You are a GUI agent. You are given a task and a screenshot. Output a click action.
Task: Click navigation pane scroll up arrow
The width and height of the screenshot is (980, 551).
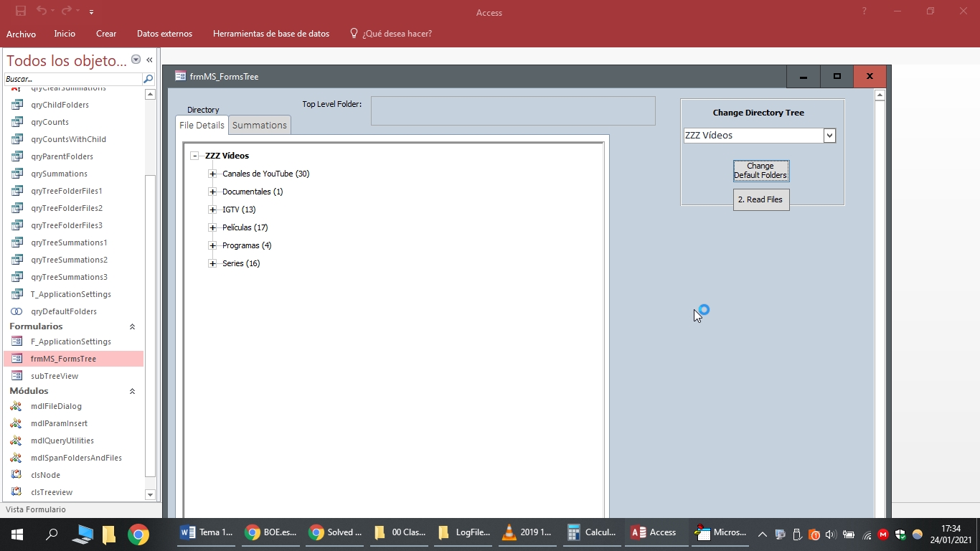[150, 94]
